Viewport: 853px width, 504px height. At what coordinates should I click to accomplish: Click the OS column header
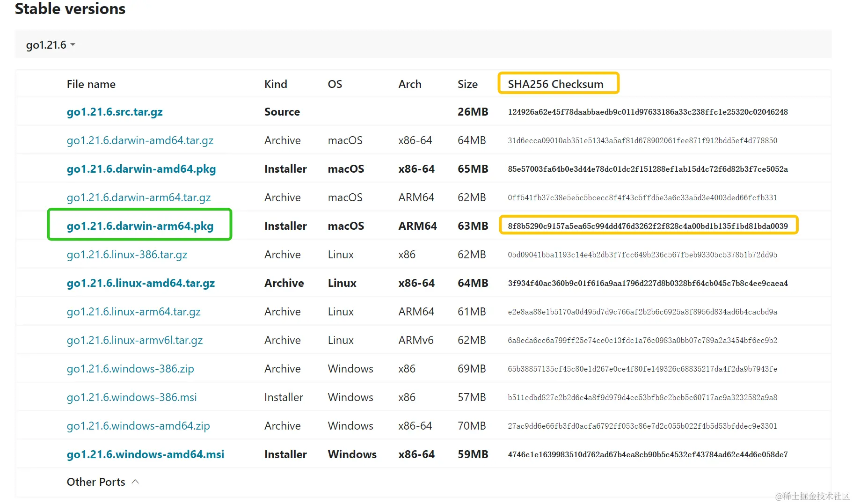coord(335,84)
